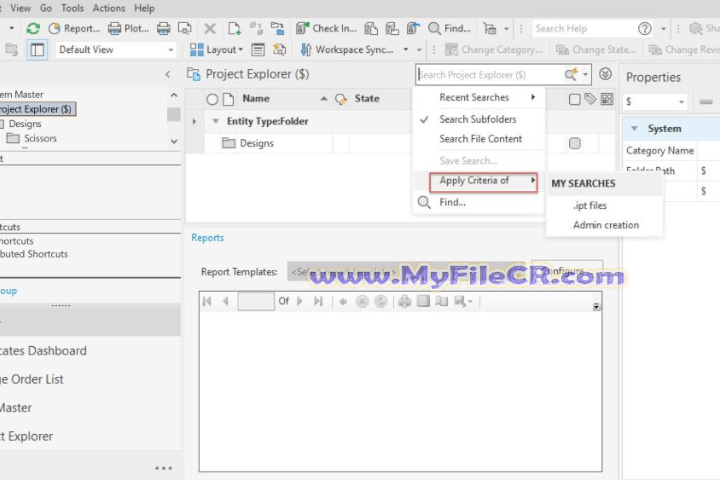Image resolution: width=720 pixels, height=480 pixels.
Task: Click the search options star icon
Action: (x=571, y=74)
